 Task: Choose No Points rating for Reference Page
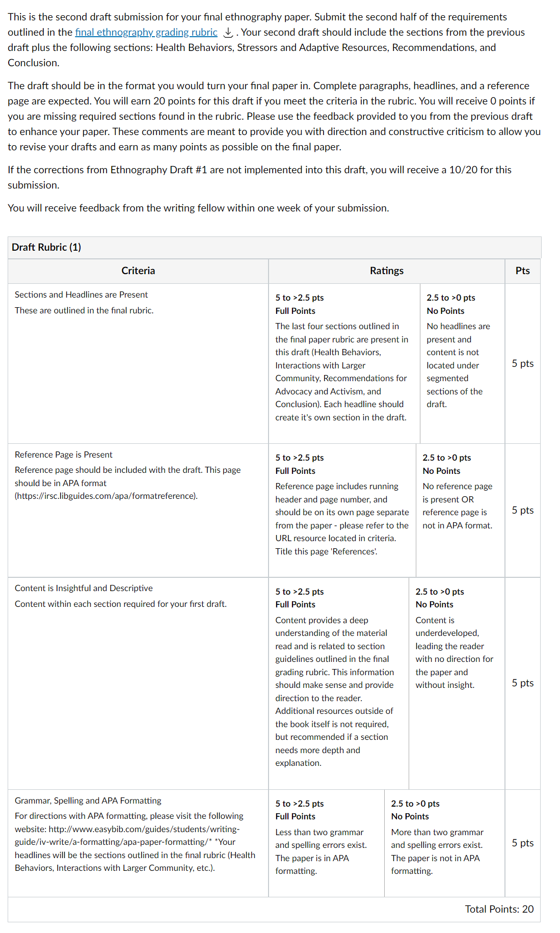click(x=461, y=511)
